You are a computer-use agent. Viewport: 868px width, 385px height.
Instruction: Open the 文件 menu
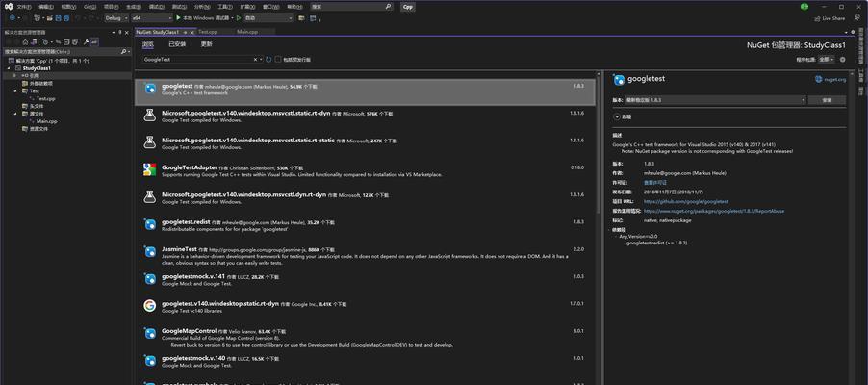click(x=24, y=7)
